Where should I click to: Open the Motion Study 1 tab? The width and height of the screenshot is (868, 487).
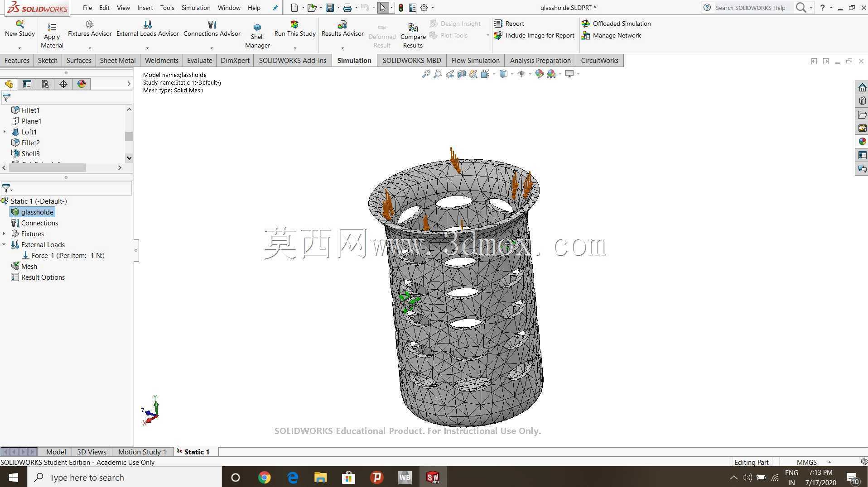tap(142, 452)
